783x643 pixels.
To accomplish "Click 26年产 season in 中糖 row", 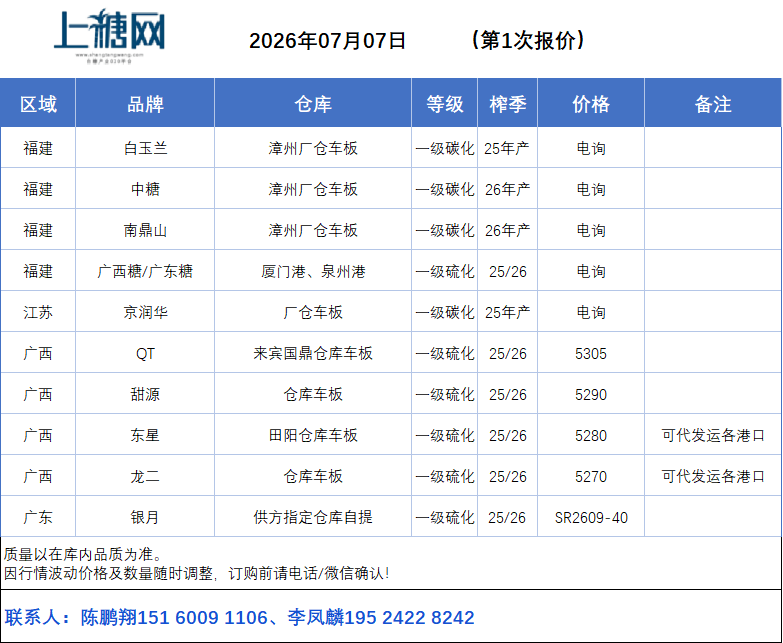I will [x=507, y=189].
